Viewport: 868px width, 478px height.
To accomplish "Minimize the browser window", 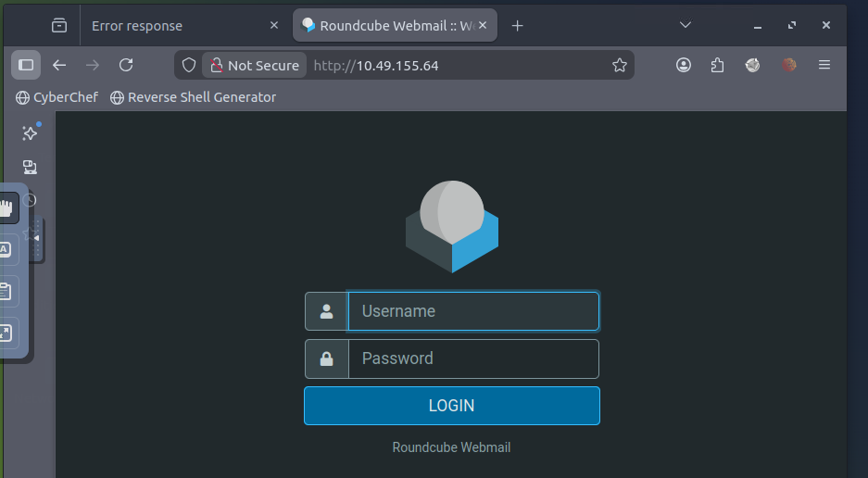I will 758,26.
